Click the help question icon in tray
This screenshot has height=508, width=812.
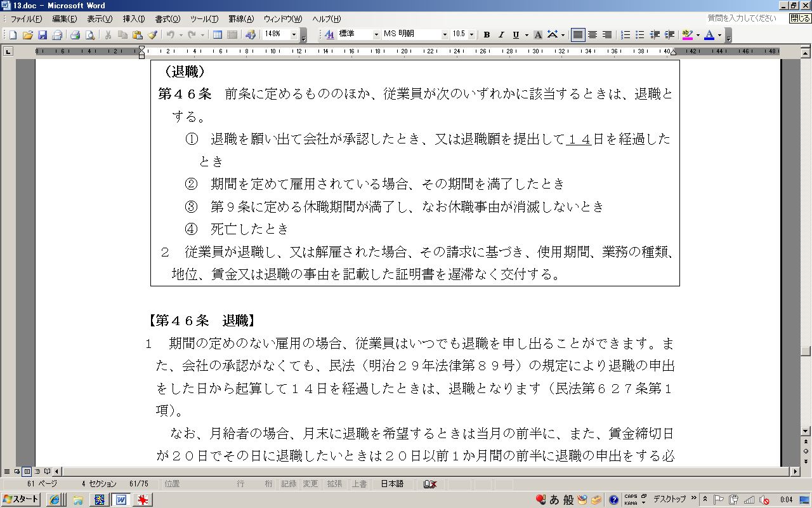coord(613,500)
